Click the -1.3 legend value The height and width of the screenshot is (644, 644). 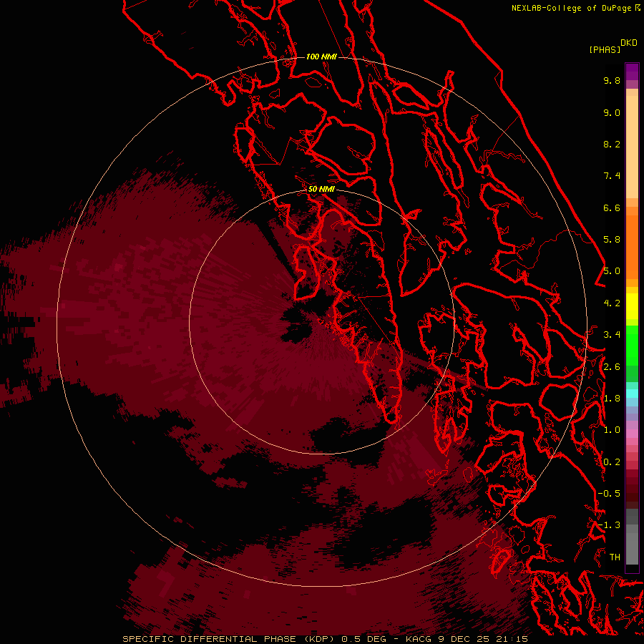tap(609, 525)
